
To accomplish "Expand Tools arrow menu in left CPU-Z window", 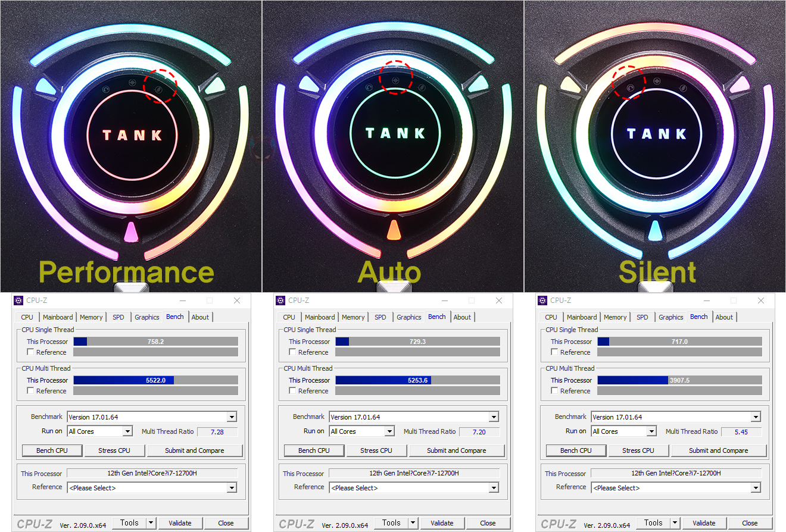I will [151, 523].
